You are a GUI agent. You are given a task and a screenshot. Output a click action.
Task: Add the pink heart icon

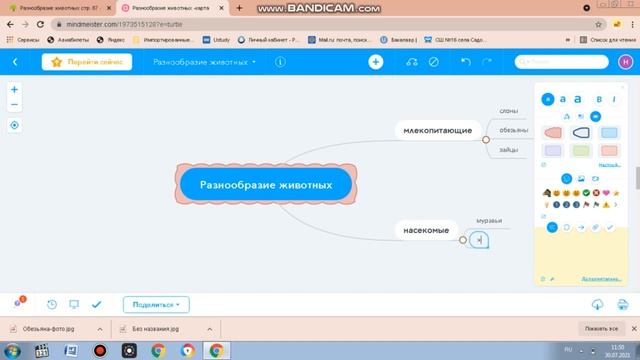pos(606,193)
